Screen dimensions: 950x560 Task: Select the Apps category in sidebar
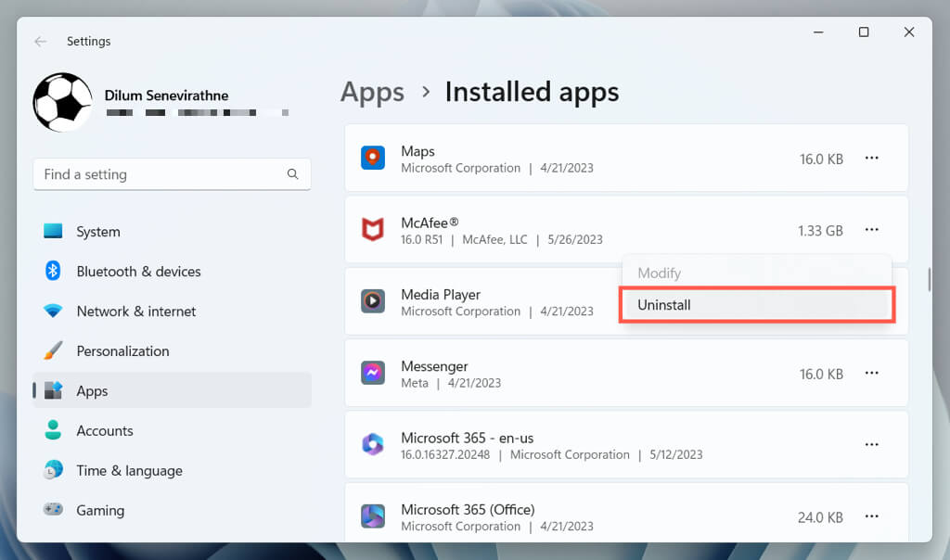click(172, 390)
